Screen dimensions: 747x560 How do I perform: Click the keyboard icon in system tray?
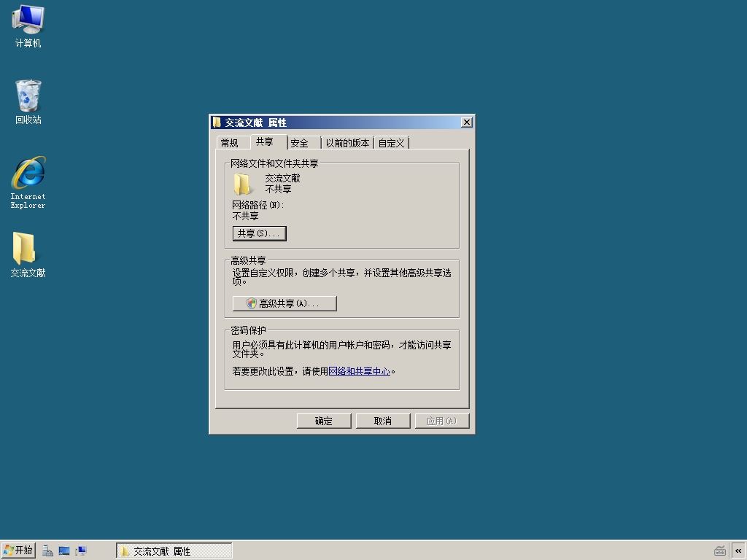(x=720, y=551)
